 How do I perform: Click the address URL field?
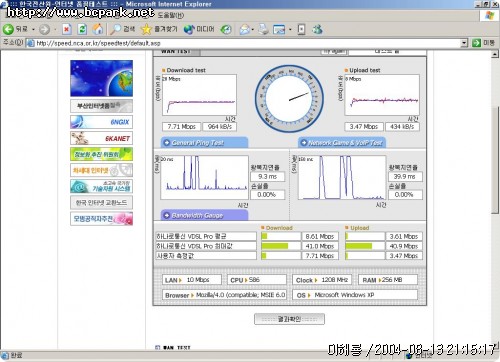click(247, 43)
